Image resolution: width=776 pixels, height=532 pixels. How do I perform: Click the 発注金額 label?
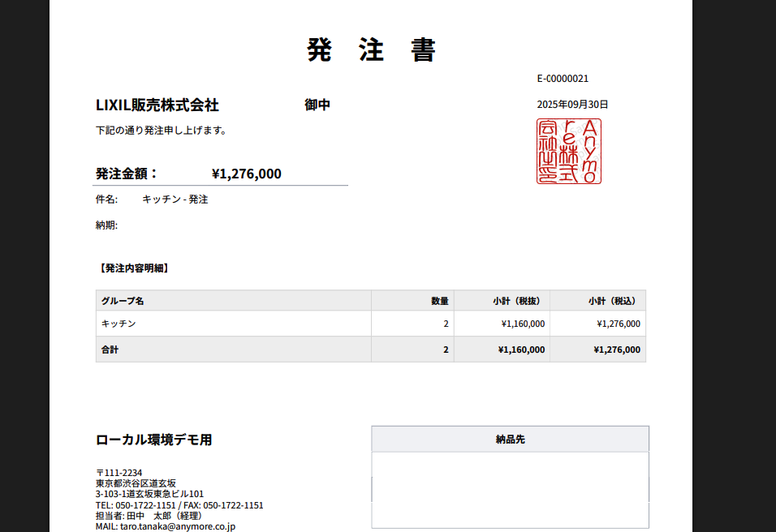[126, 174]
